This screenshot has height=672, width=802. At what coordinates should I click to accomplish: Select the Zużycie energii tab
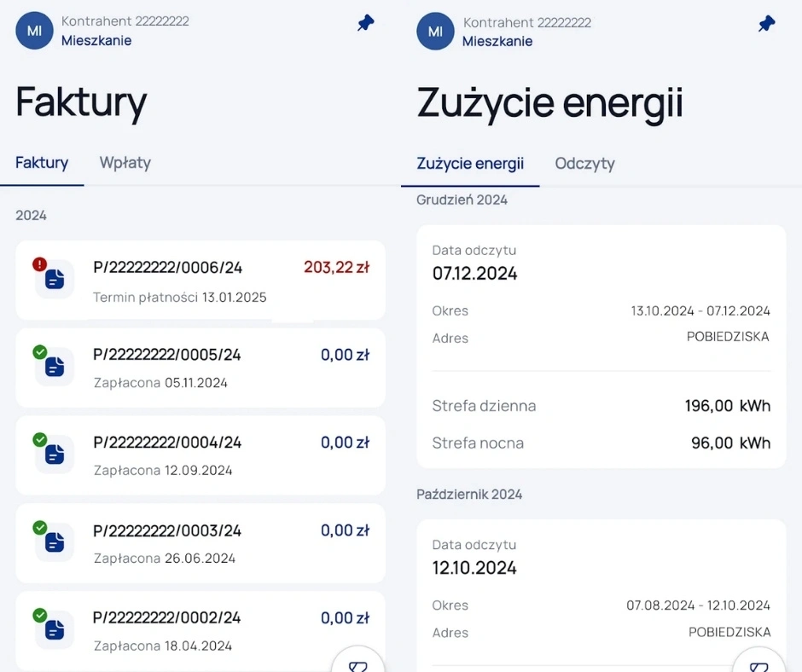click(470, 164)
